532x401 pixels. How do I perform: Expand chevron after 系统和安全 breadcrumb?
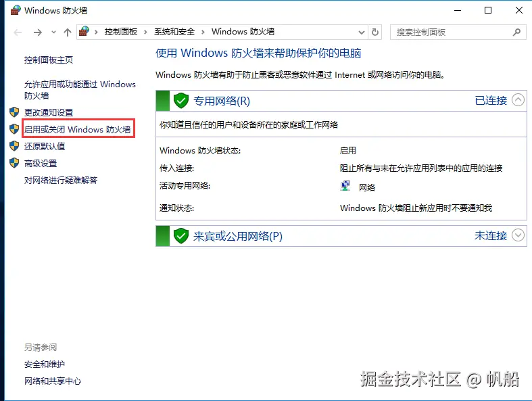click(203, 32)
